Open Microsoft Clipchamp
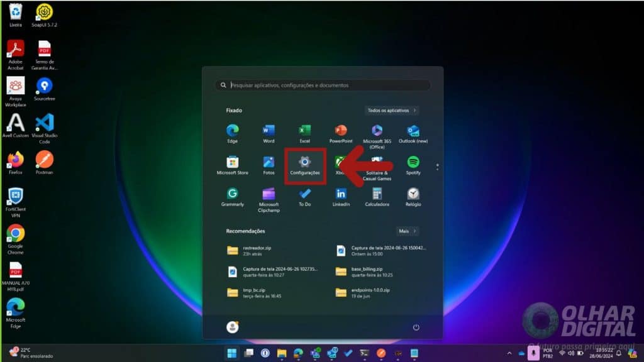Screen dimensions: 644x362 point(269,200)
